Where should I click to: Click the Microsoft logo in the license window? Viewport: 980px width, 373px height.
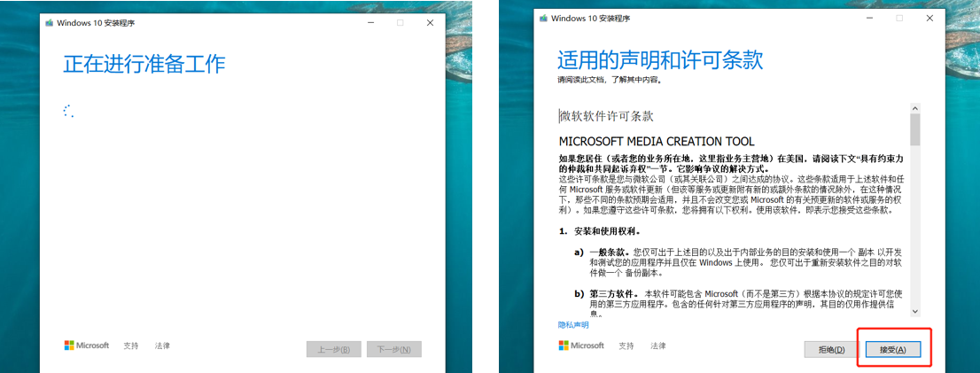581,346
